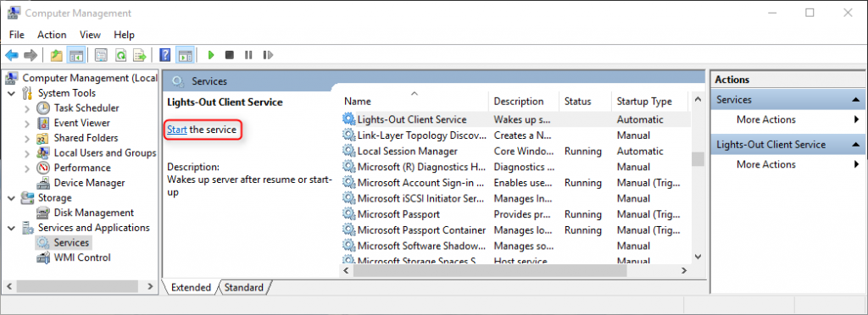This screenshot has height=315, width=868.
Task: Collapse the Services and Applications node
Action: tap(12, 228)
